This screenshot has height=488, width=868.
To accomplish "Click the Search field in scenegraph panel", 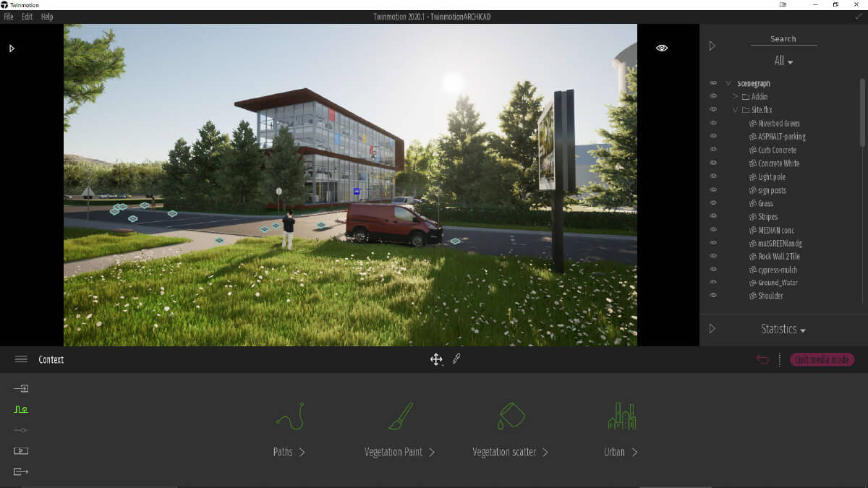I will click(783, 39).
